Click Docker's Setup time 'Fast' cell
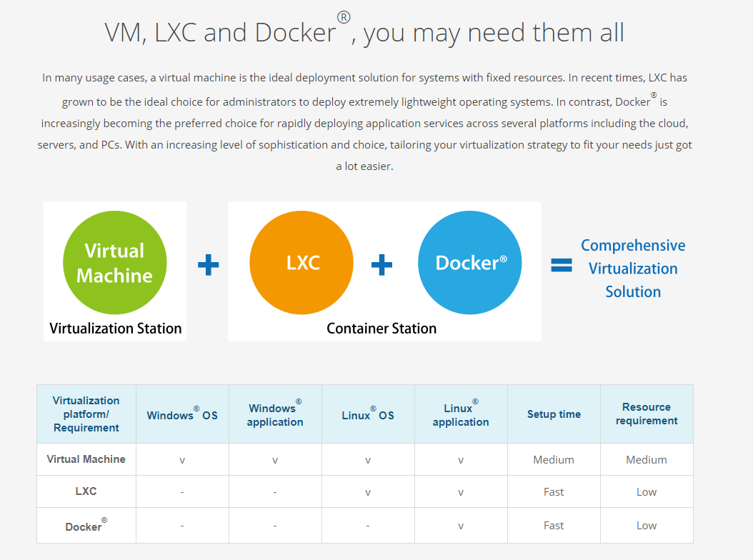Image resolution: width=753 pixels, height=560 pixels. click(554, 526)
